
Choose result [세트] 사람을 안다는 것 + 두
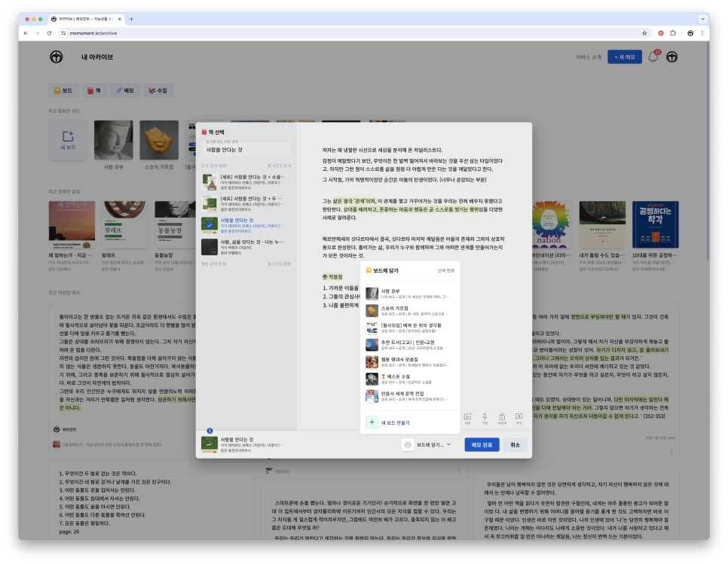point(246,203)
